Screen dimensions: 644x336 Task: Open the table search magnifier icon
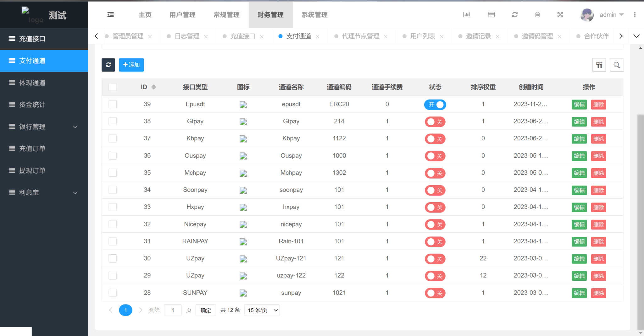point(616,65)
